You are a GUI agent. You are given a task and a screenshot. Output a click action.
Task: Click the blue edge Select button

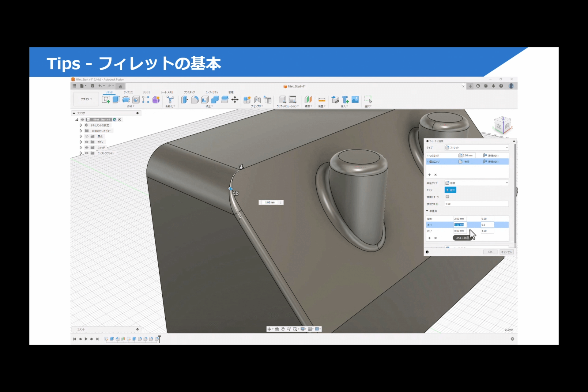[x=450, y=190]
